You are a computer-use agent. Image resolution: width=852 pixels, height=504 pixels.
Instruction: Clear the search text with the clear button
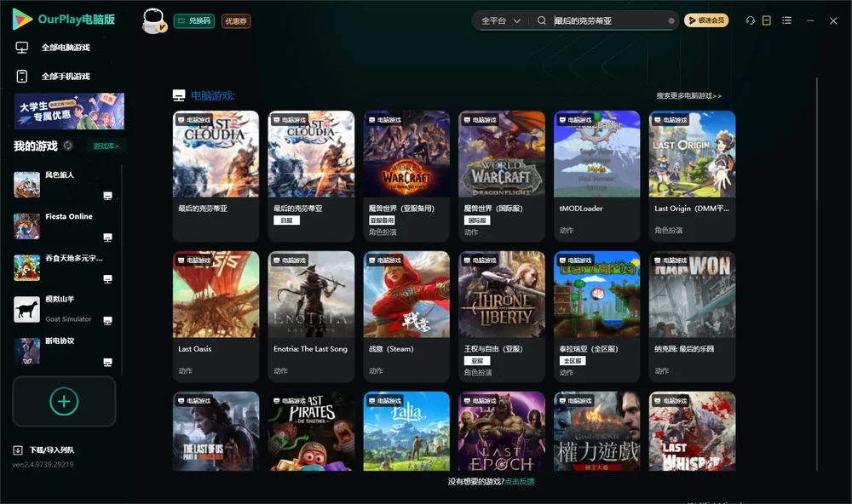[671, 20]
